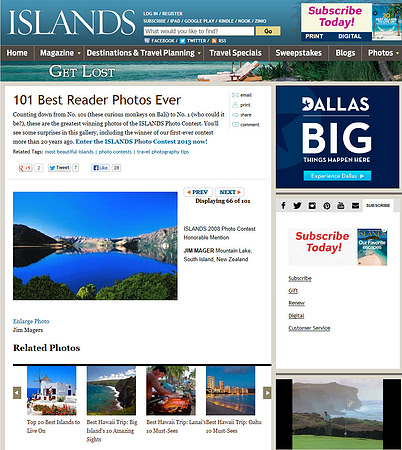Open the Facebook icon in sidebar social row
Image resolution: width=402 pixels, height=450 pixels.
point(283,205)
